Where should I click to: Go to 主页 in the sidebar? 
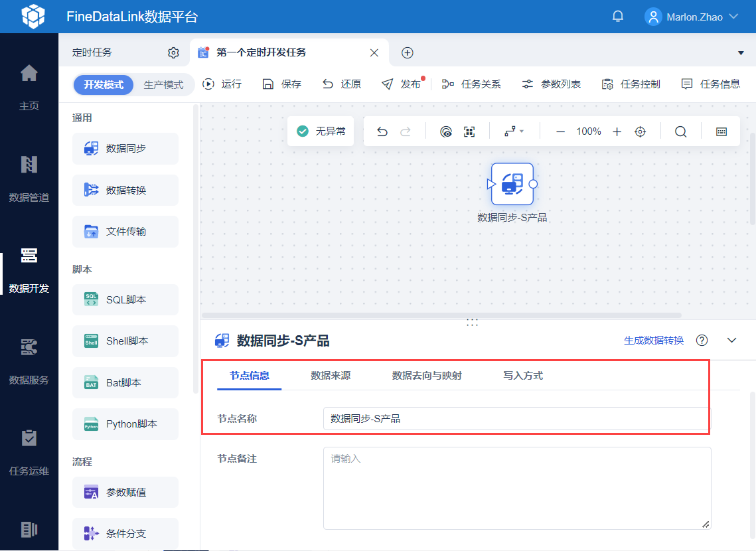pyautogui.click(x=29, y=87)
